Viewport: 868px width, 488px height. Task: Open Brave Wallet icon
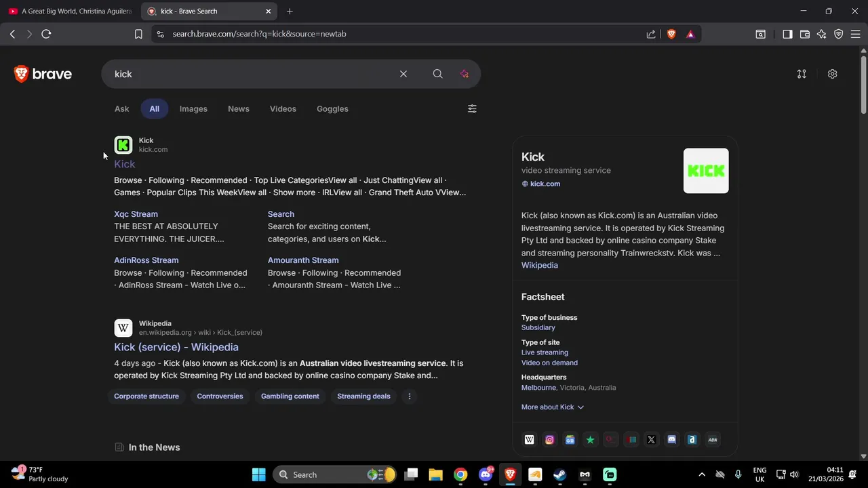click(x=805, y=34)
